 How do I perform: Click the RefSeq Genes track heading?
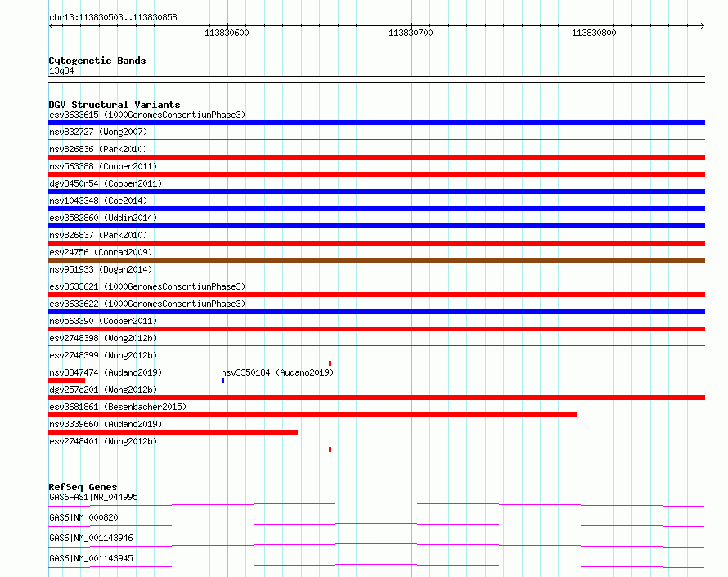[83, 487]
